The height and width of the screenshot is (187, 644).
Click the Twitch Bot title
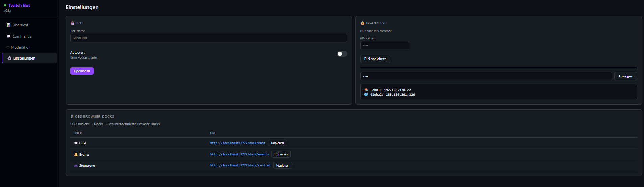(19, 5)
